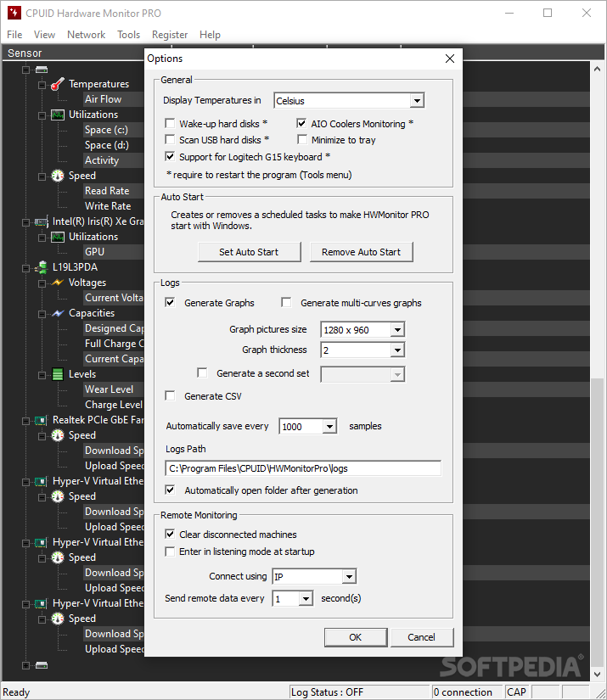Image resolution: width=607 pixels, height=700 pixels.
Task: Click the Utilizations icon above GPU row
Action: (58, 237)
